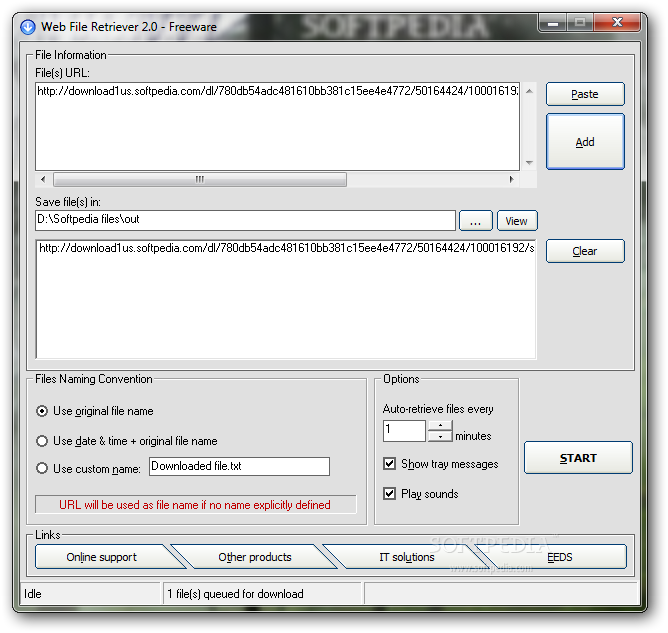
Task: Click the URL box horizontal scrollbar thumb
Action: 200,179
